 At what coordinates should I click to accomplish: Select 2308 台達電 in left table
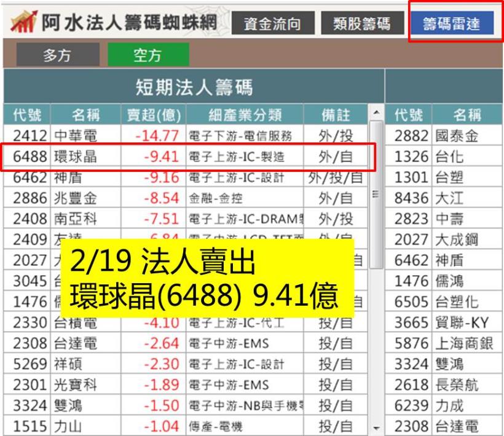point(186,343)
